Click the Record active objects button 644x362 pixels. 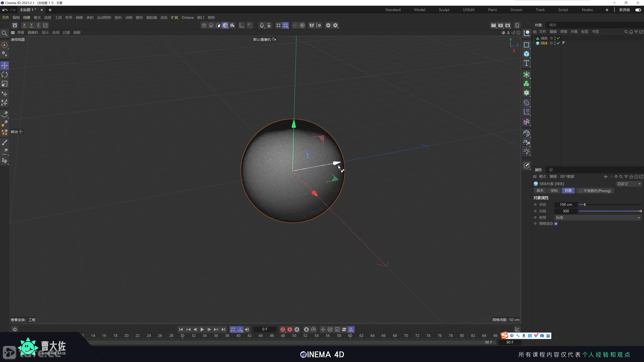coord(283,329)
